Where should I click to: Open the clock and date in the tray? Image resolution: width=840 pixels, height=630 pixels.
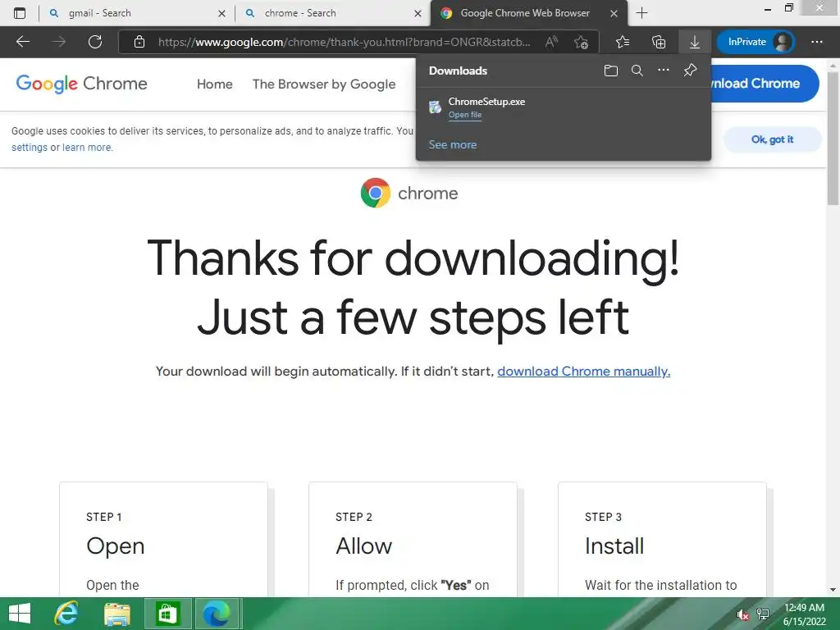(804, 614)
